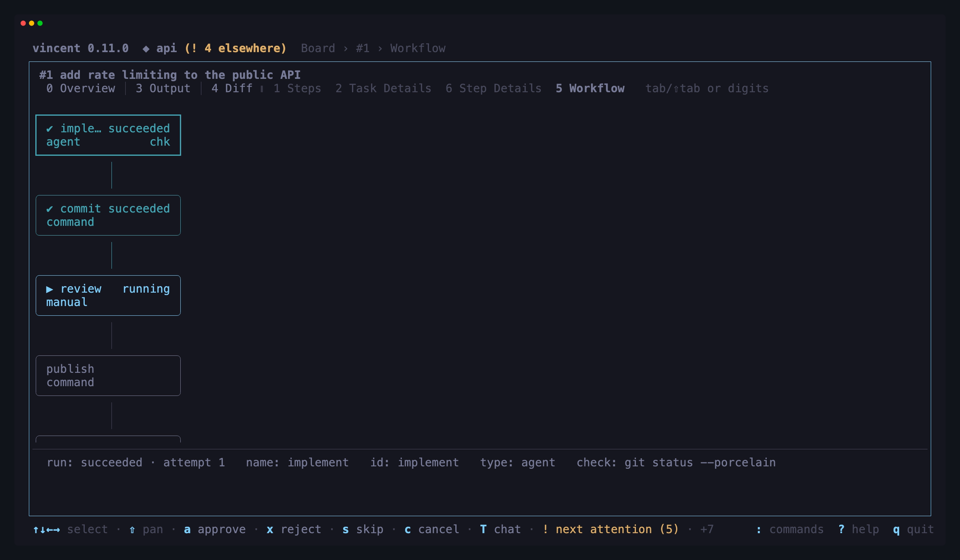Click quit in the footer

click(x=913, y=529)
